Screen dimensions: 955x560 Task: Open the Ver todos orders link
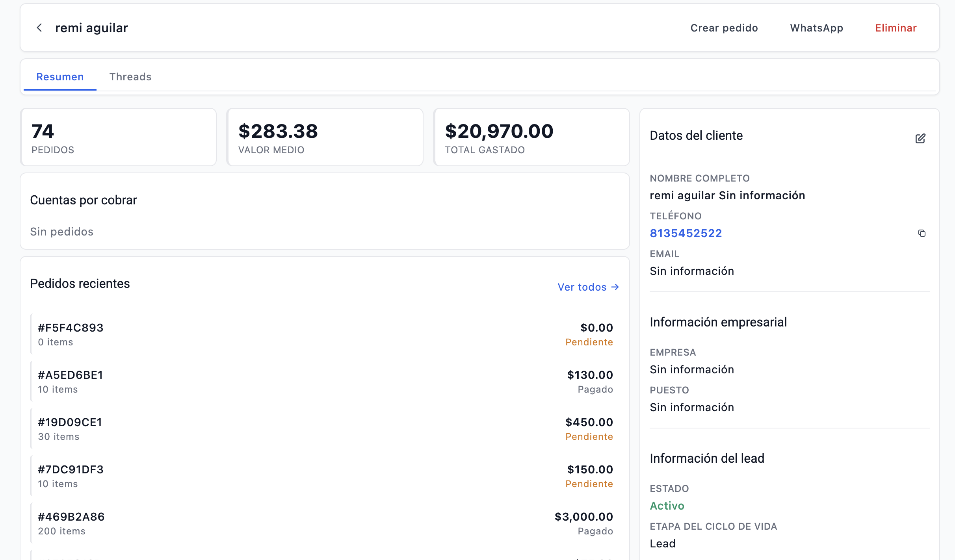tap(582, 287)
